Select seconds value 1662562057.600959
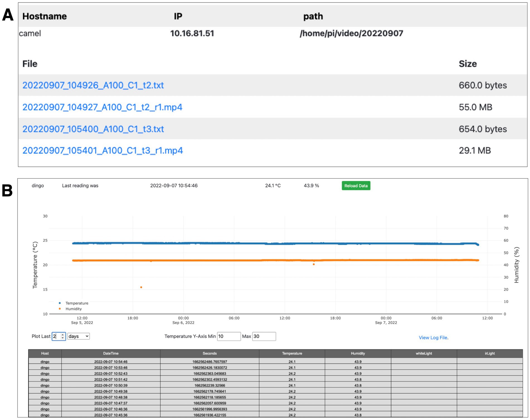 (x=210, y=403)
